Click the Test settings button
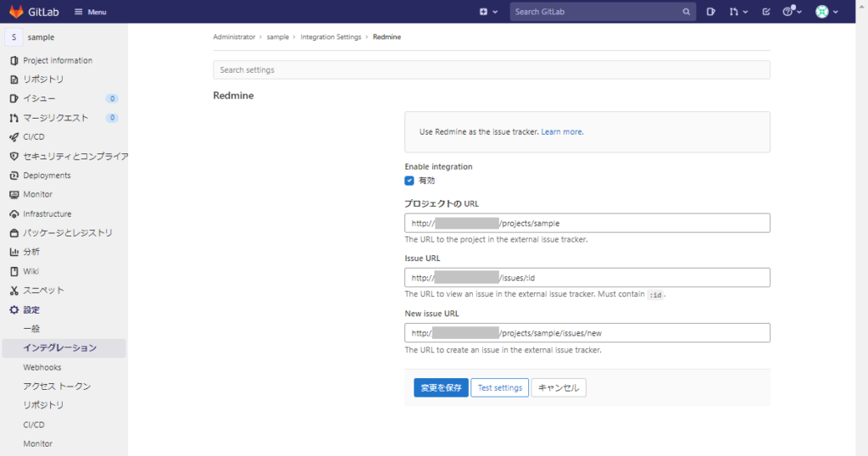The width and height of the screenshot is (868, 456). pos(500,387)
